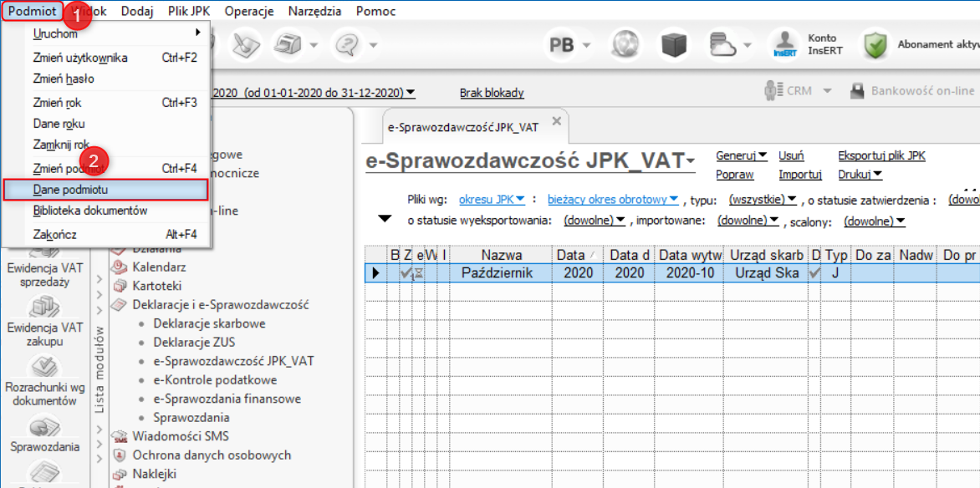The width and height of the screenshot is (980, 488).
Task: Open the bieżący okres obrotowy filter dropdown
Action: click(x=612, y=200)
